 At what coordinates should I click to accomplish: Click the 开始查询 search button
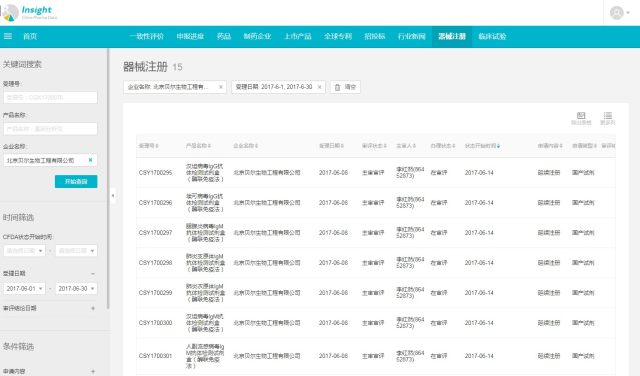click(76, 181)
